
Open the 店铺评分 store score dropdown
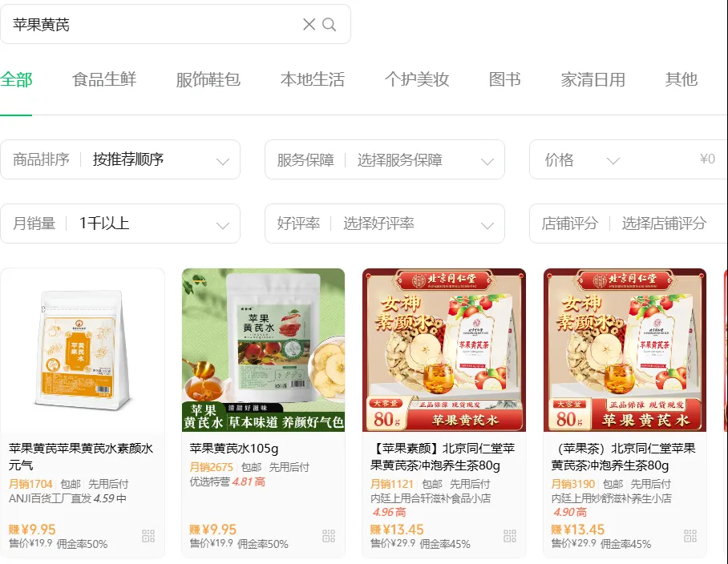[x=629, y=224]
